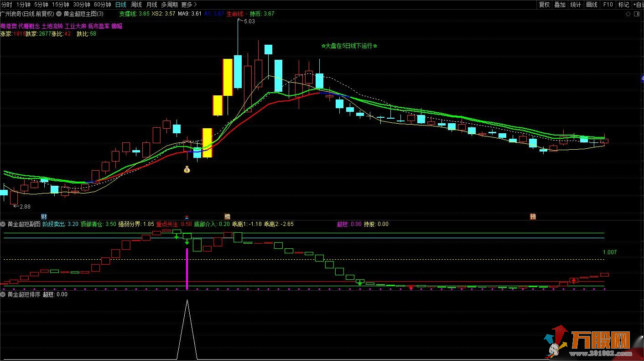Image resolution: width=644 pixels, height=361 pixels.
Task: Switch to 日线 daily period
Action: [121, 5]
